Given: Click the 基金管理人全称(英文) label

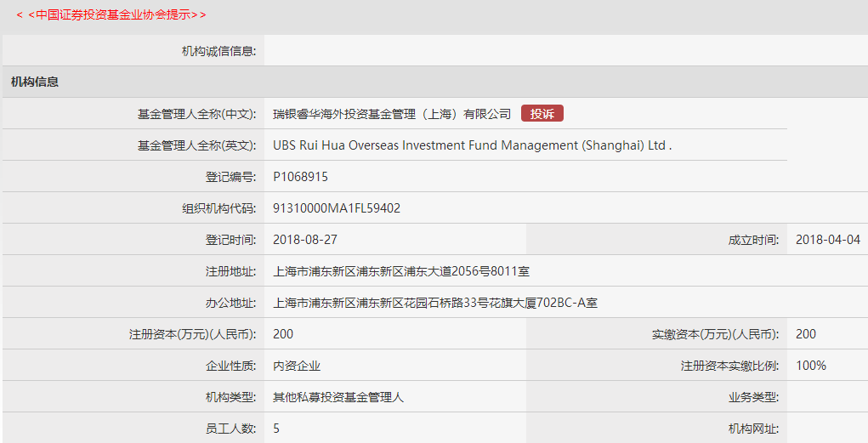Looking at the screenshot, I should pos(197,145).
